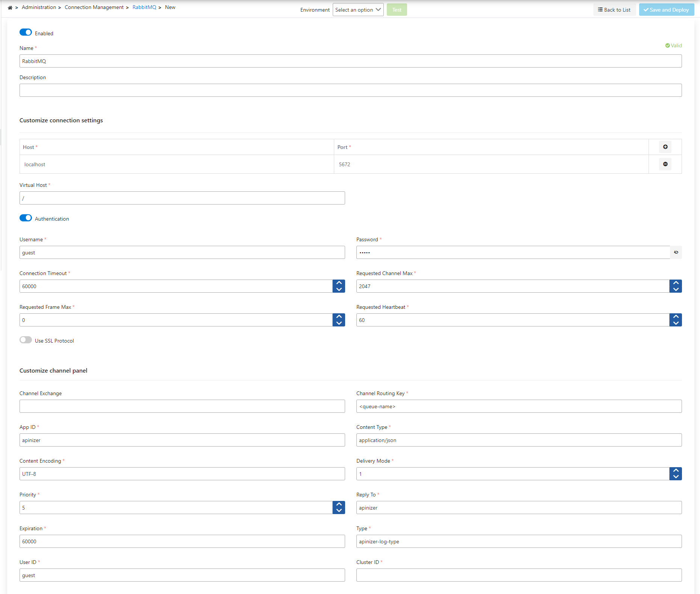Decrease the Priority value
This screenshot has width=700, height=594.
pyautogui.click(x=339, y=511)
